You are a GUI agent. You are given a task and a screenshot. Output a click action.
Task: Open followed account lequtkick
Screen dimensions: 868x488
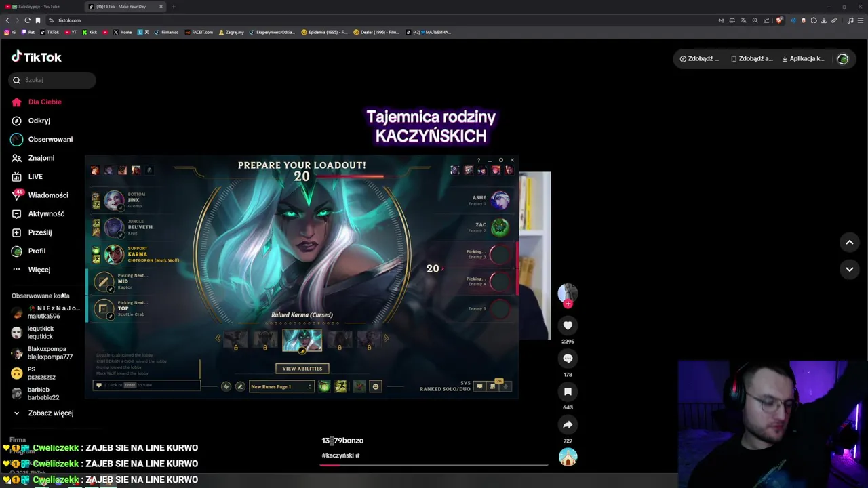pyautogui.click(x=33, y=333)
